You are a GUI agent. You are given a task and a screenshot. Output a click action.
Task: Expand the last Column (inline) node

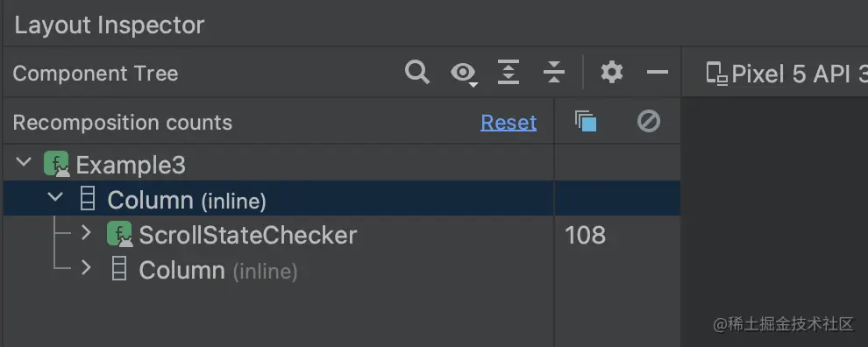tap(86, 268)
